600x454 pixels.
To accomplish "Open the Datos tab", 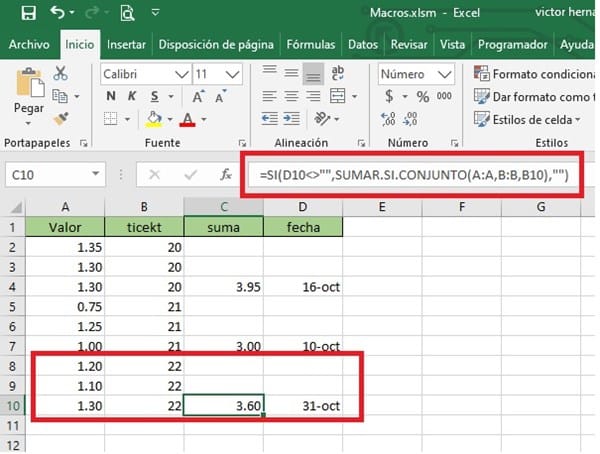I will [x=363, y=44].
